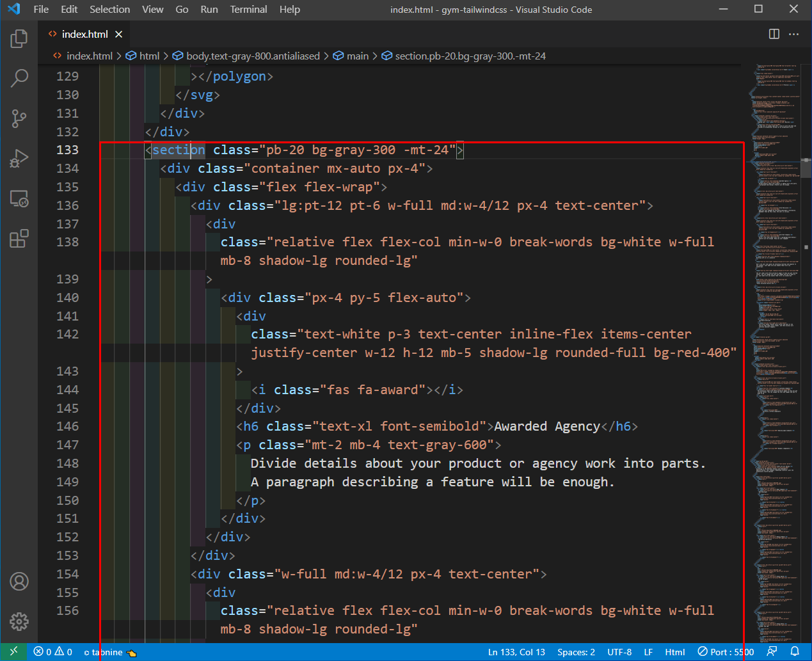
Task: Click "Divide details about your product" line
Action: (478, 463)
